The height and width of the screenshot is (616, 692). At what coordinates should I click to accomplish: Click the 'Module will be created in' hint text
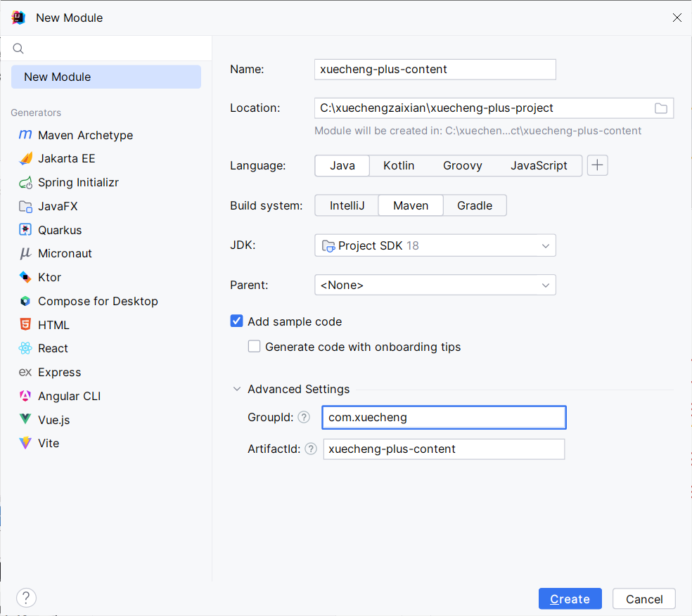coord(478,131)
